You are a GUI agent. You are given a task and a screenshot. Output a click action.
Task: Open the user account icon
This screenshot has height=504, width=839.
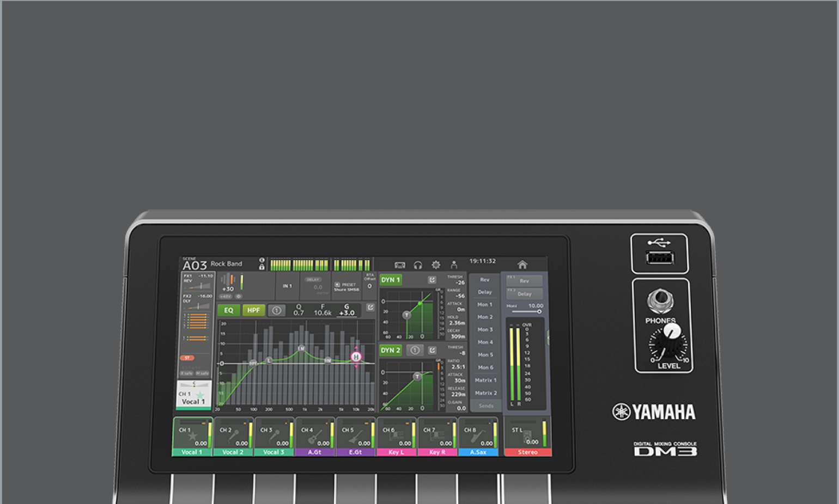[x=454, y=265]
